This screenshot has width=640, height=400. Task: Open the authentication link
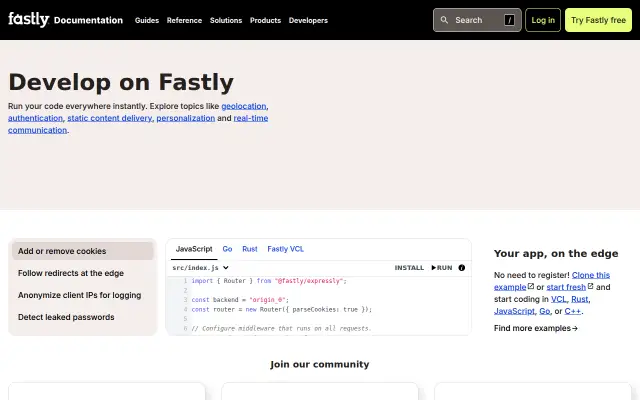36,118
